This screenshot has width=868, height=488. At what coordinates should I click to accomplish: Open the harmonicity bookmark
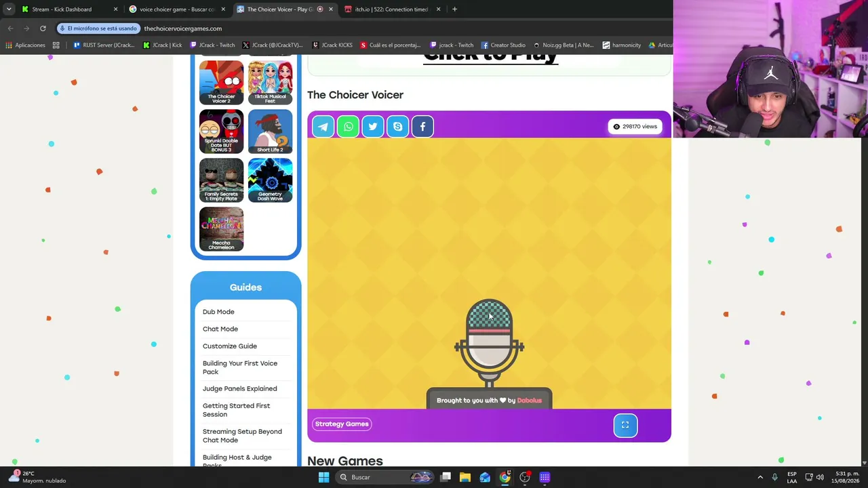point(622,45)
